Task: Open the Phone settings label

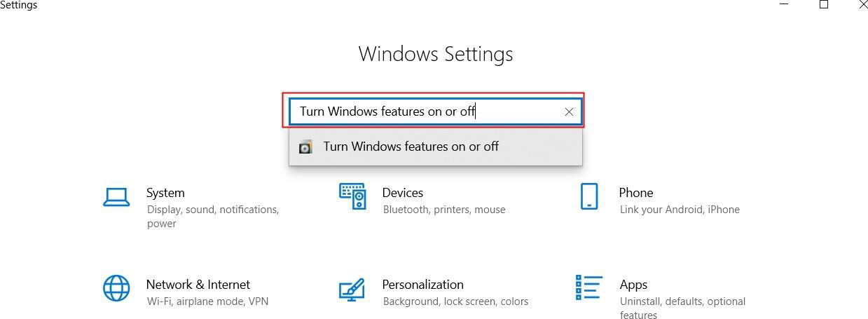Action: point(636,193)
